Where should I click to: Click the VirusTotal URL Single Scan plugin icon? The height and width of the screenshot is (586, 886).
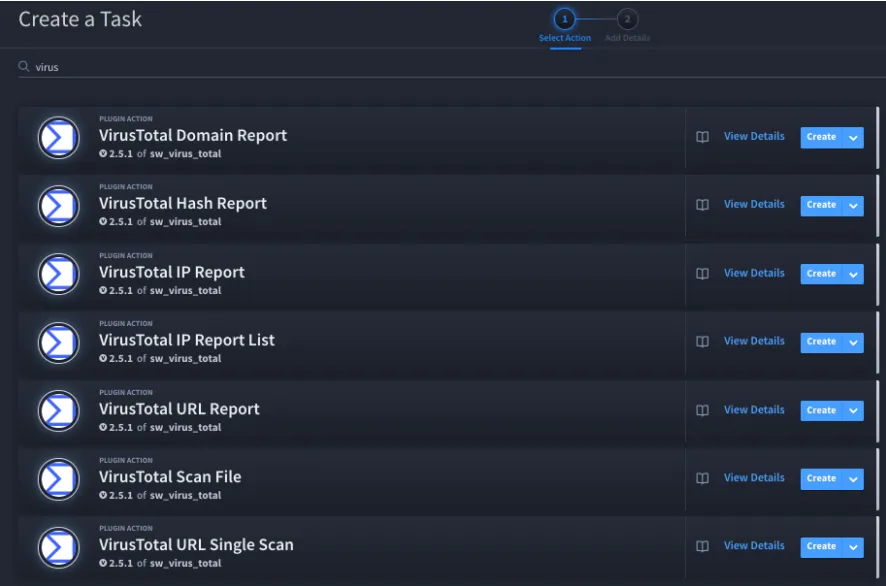pyautogui.click(x=59, y=548)
